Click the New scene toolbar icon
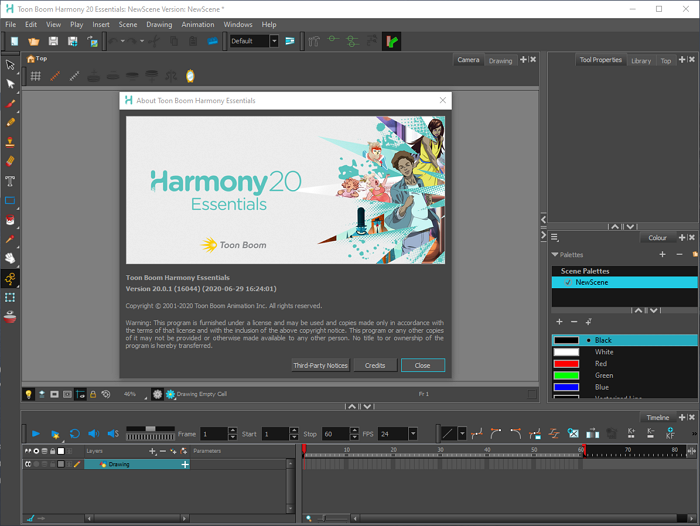 tap(15, 42)
